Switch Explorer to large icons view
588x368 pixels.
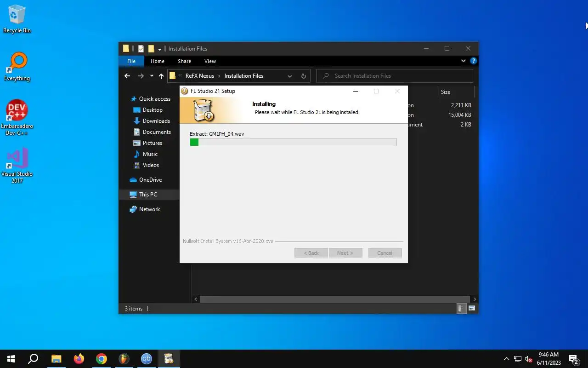[471, 309]
